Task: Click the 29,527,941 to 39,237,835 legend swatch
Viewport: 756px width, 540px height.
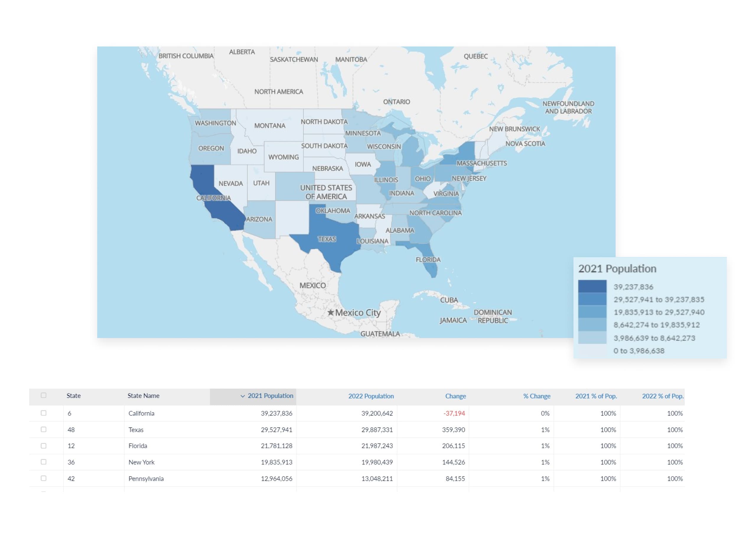Action: coord(592,299)
